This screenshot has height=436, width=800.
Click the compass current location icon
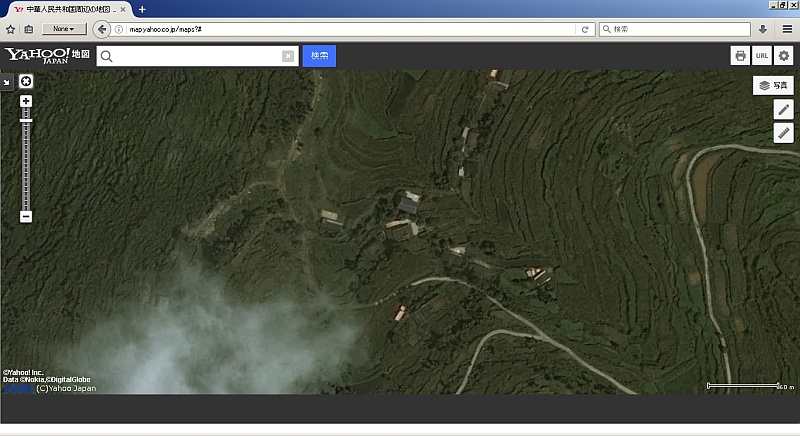coord(26,81)
